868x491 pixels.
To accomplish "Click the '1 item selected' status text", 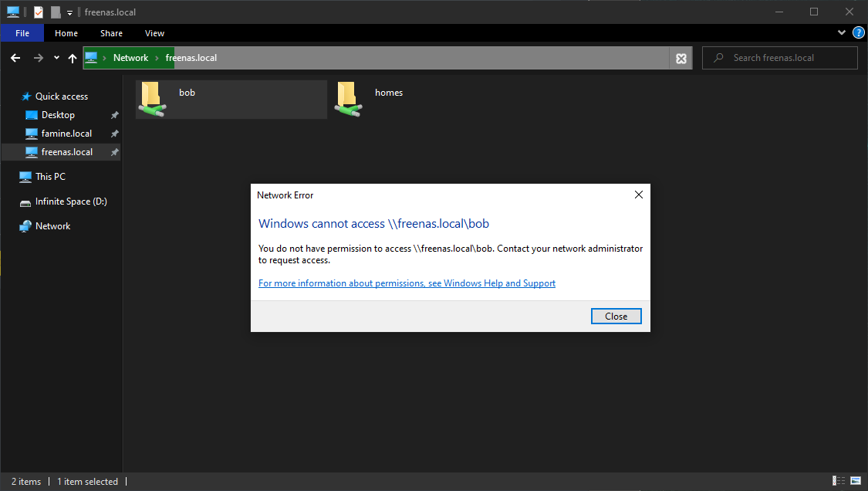I will tap(87, 482).
